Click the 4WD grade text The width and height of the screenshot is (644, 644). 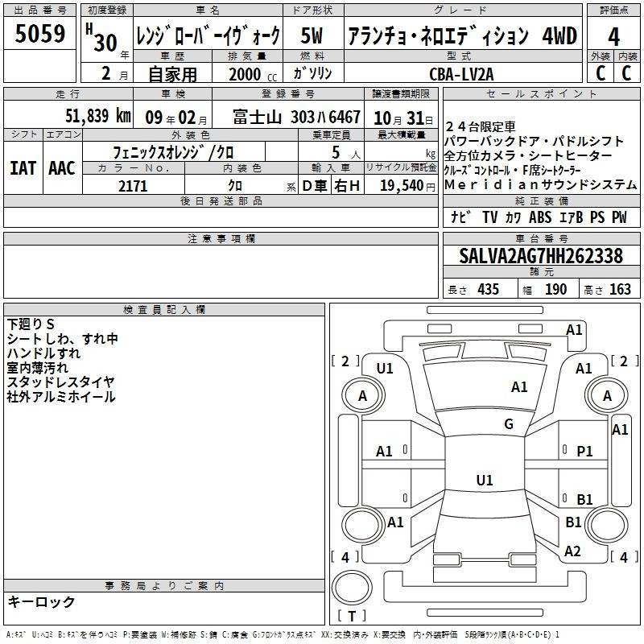point(559,36)
